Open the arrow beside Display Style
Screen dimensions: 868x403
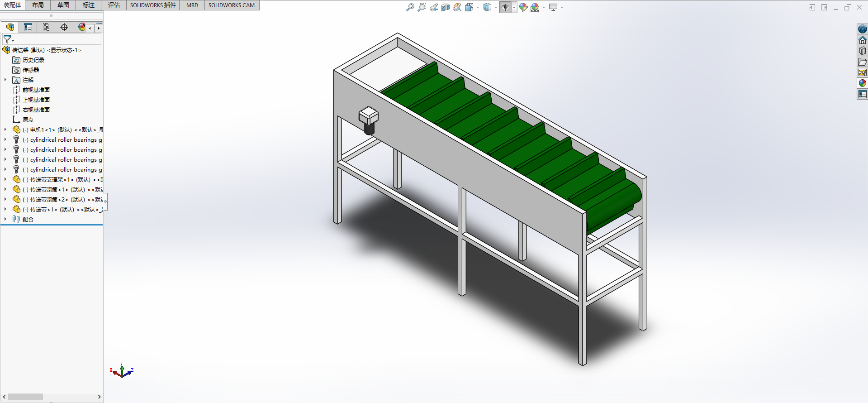(x=496, y=7)
